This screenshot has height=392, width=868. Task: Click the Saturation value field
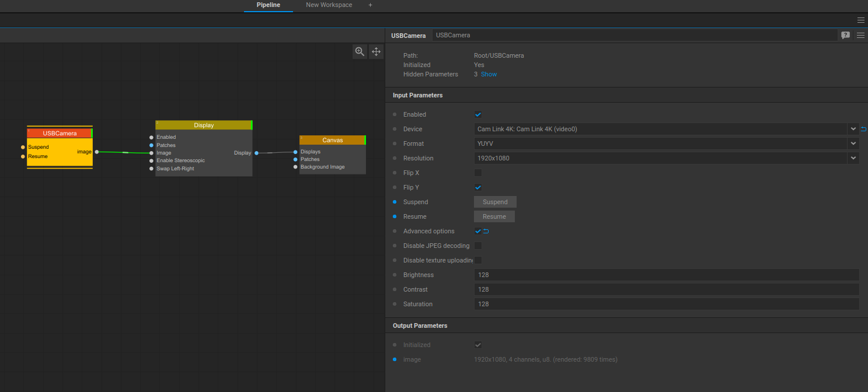tap(667, 304)
